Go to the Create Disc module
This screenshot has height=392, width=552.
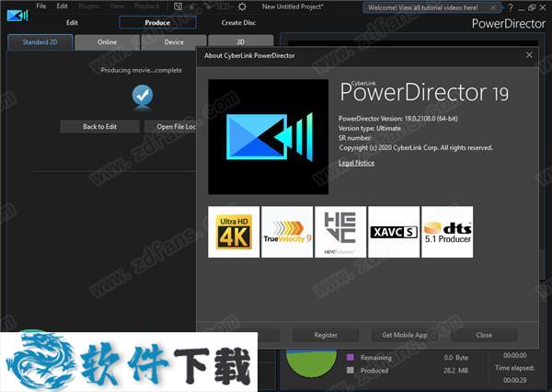tap(238, 22)
